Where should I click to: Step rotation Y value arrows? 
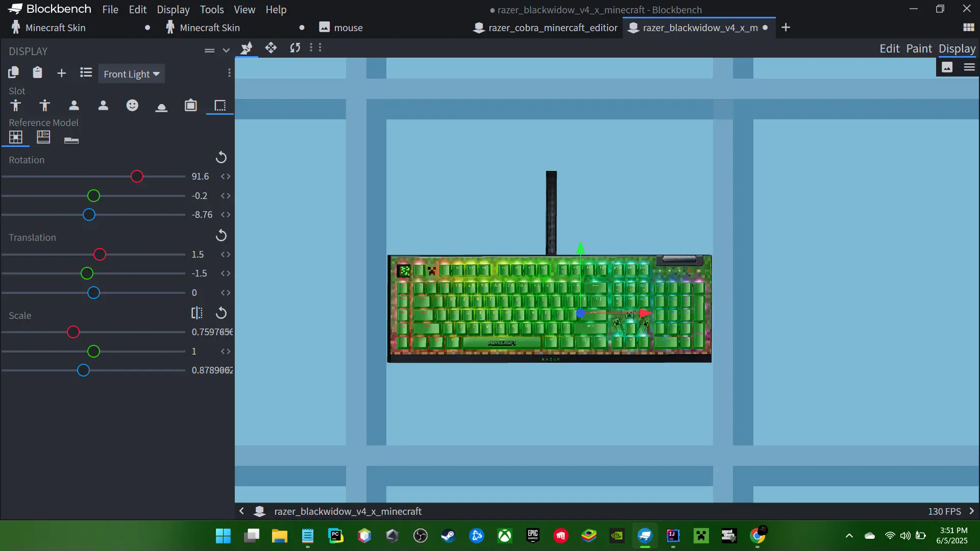click(226, 196)
